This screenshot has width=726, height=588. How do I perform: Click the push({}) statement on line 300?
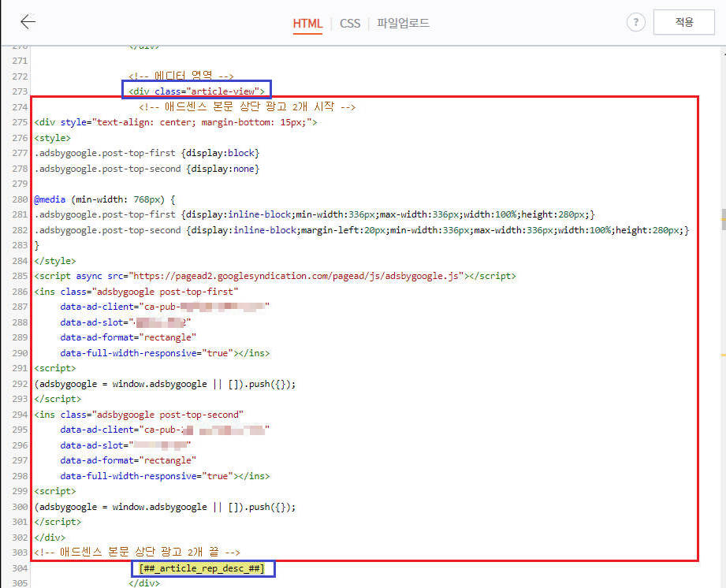coord(165,507)
